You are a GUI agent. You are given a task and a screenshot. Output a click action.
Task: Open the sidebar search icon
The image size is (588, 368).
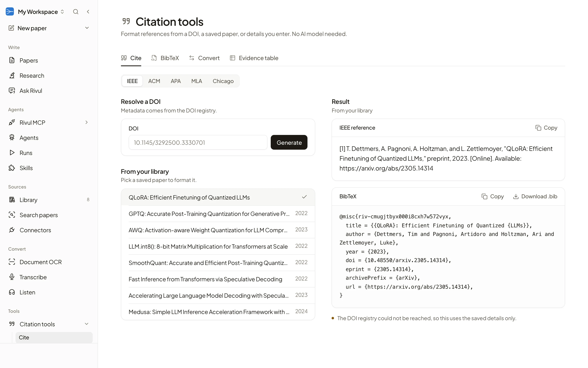coord(76,12)
